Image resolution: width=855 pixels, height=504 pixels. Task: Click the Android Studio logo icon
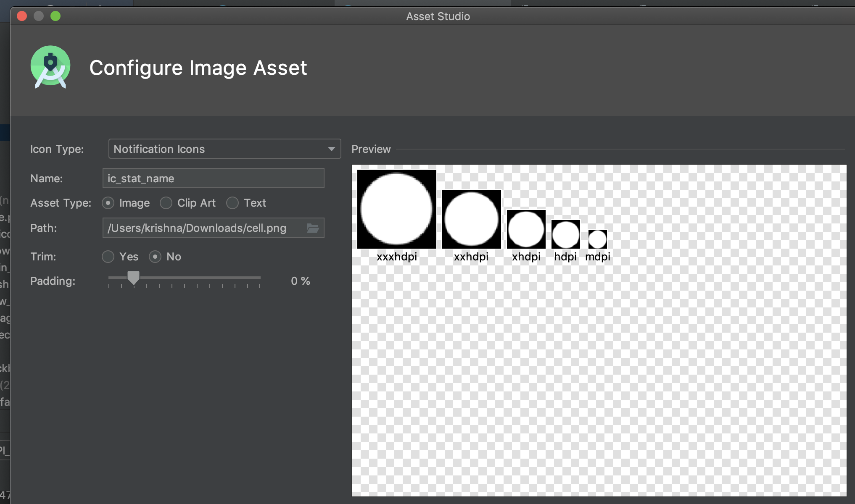click(50, 67)
